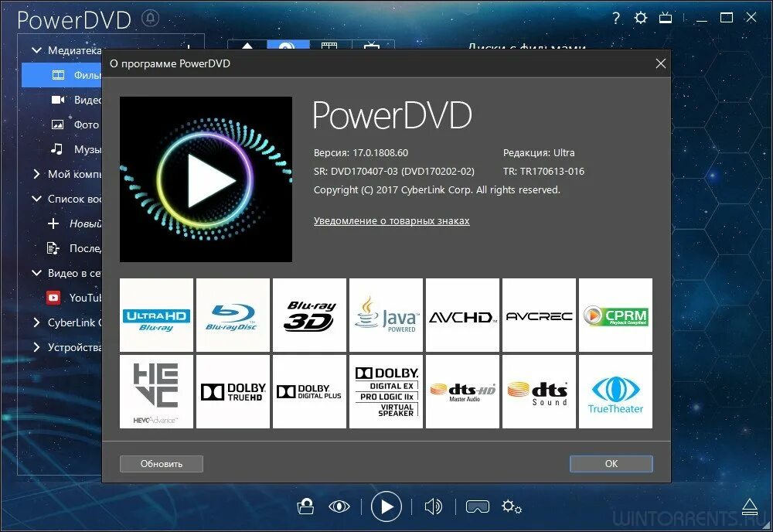The image size is (773, 532).
Task: Click the TrueTheater logo tile
Action: 615,391
